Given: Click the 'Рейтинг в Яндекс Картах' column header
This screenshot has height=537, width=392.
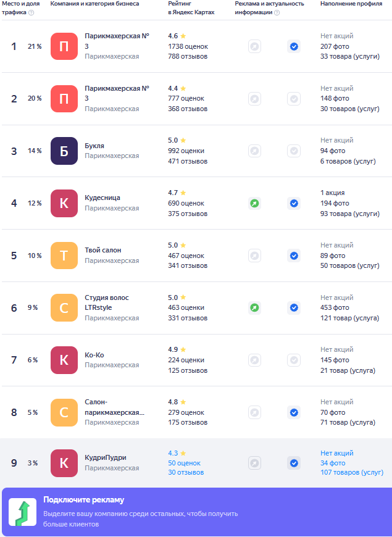Looking at the screenshot, I should coord(191,8).
